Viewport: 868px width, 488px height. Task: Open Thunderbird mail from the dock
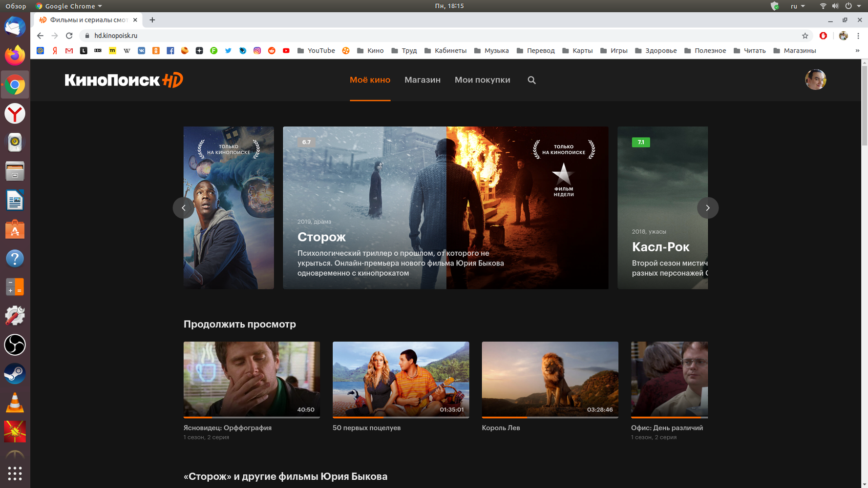pos(15,27)
